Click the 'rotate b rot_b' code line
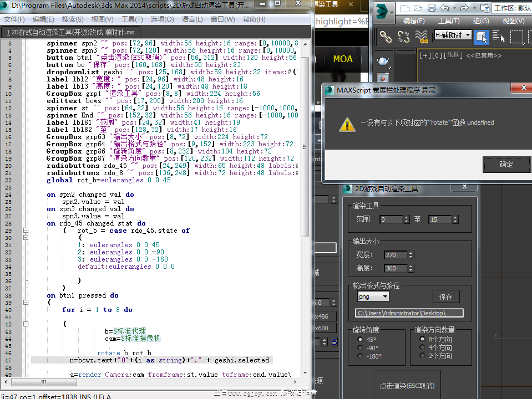532x399 pixels. [124, 353]
